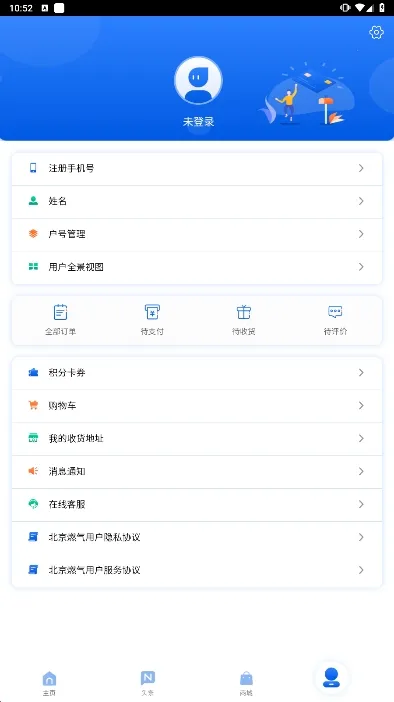Switch to the 主页 home tab
This screenshot has height=702, width=394.
[x=49, y=683]
